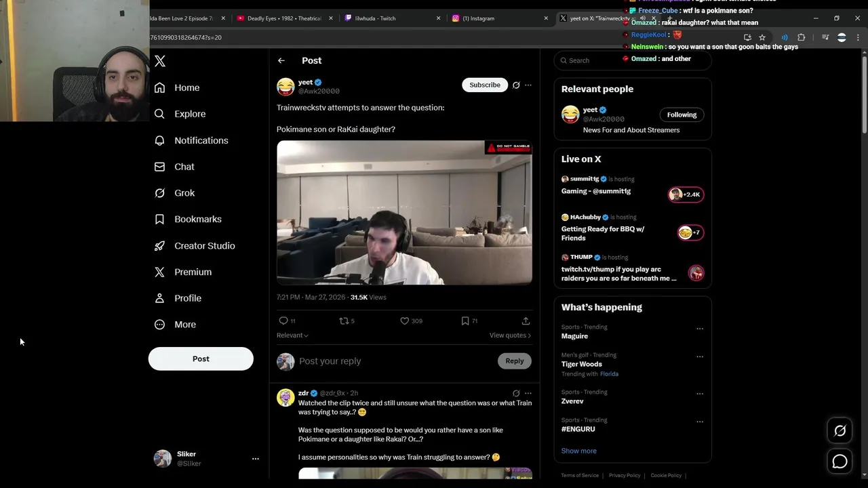The height and width of the screenshot is (488, 868).
Task: Click Grok icon on zdr's reply
Action: click(x=516, y=393)
